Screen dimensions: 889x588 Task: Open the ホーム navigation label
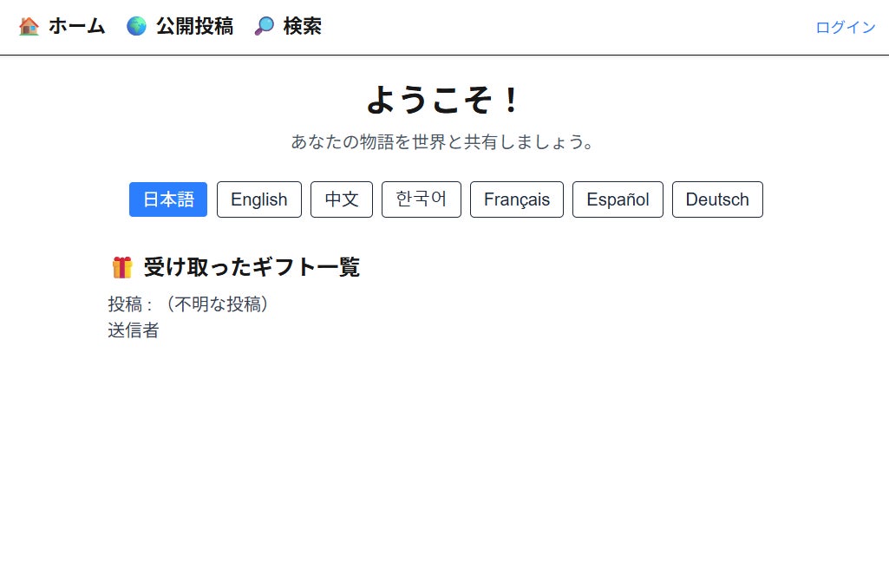[76, 27]
